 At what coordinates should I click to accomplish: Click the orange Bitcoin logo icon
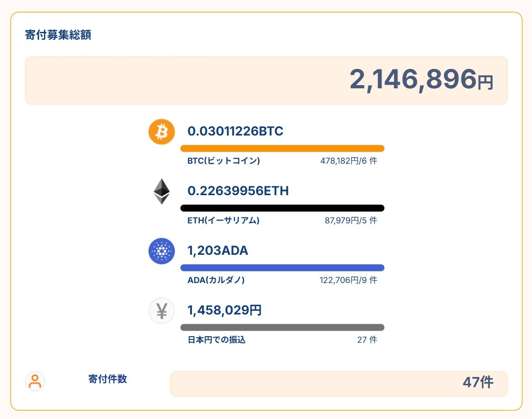coord(161,132)
